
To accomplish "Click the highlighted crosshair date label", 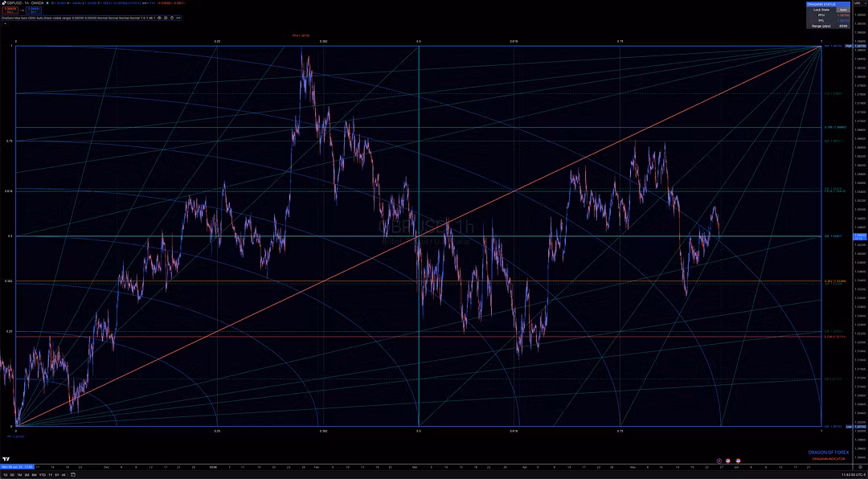I will [17, 467].
